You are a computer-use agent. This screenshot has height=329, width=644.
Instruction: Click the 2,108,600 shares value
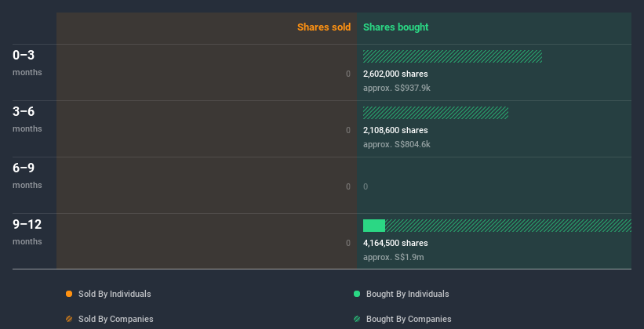[395, 130]
